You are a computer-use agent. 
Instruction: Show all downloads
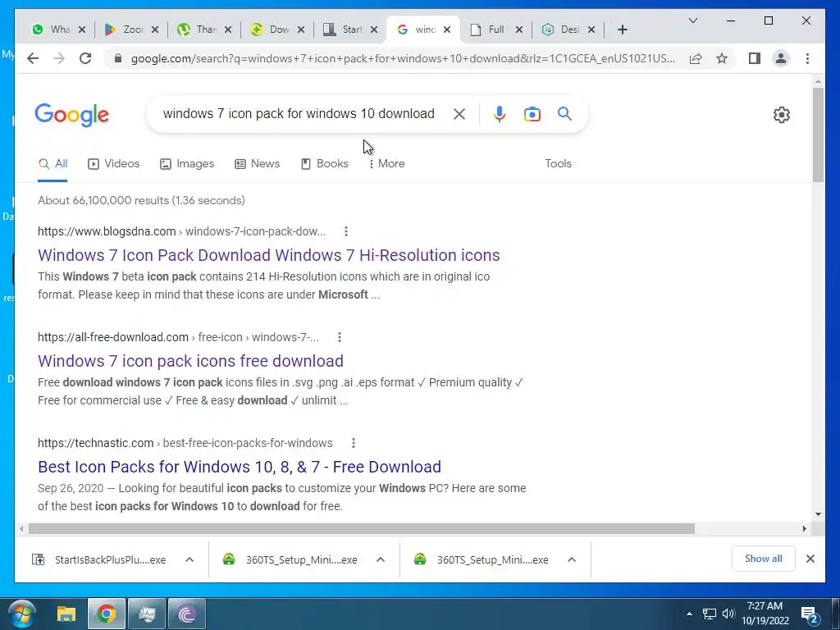pyautogui.click(x=763, y=559)
